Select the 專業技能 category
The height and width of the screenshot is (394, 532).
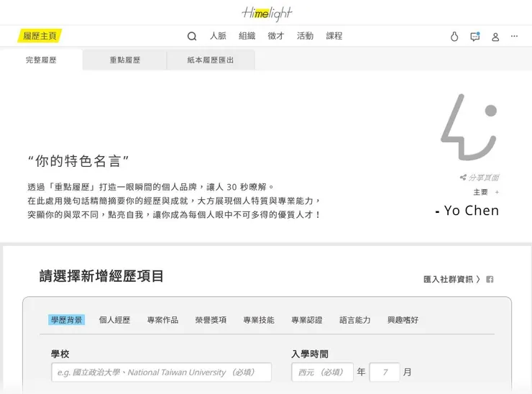[259, 320]
